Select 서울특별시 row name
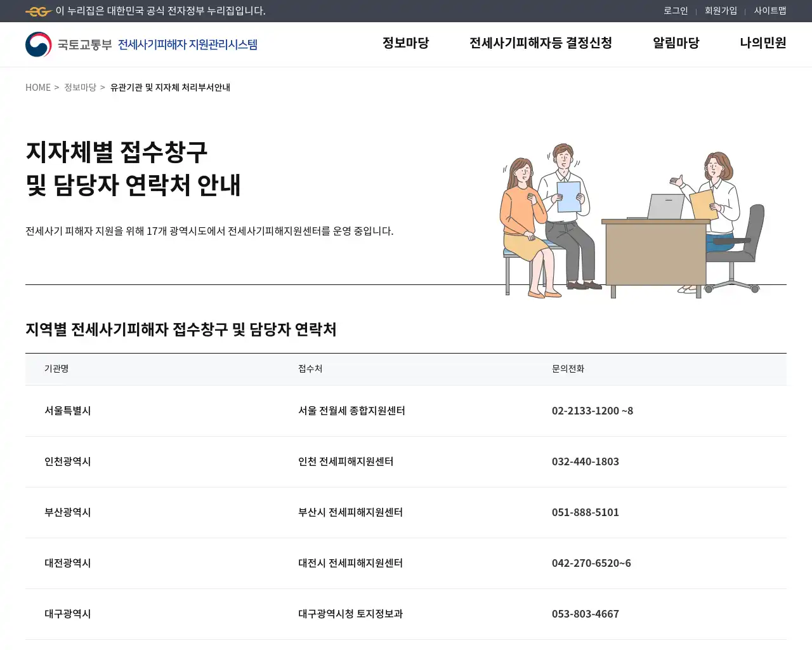Screen dimensions: 812x650 tap(68, 411)
